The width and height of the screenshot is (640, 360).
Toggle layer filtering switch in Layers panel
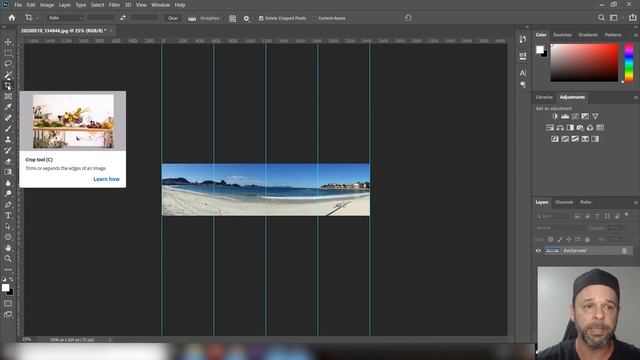(627, 215)
